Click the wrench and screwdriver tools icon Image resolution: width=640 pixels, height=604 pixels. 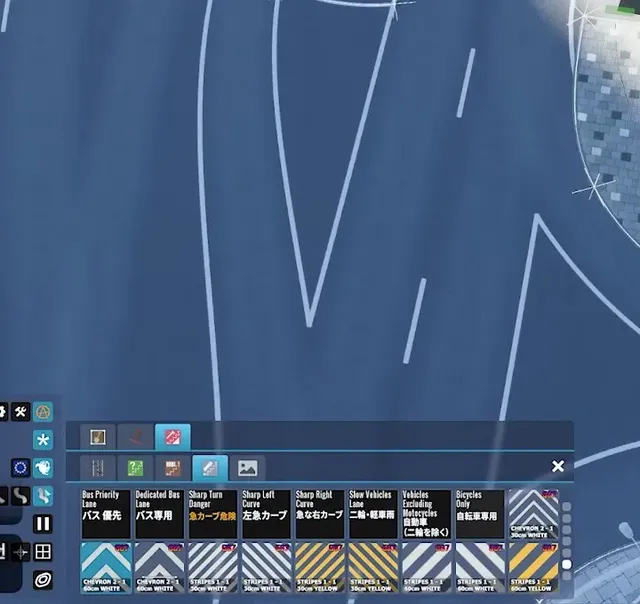click(20, 412)
